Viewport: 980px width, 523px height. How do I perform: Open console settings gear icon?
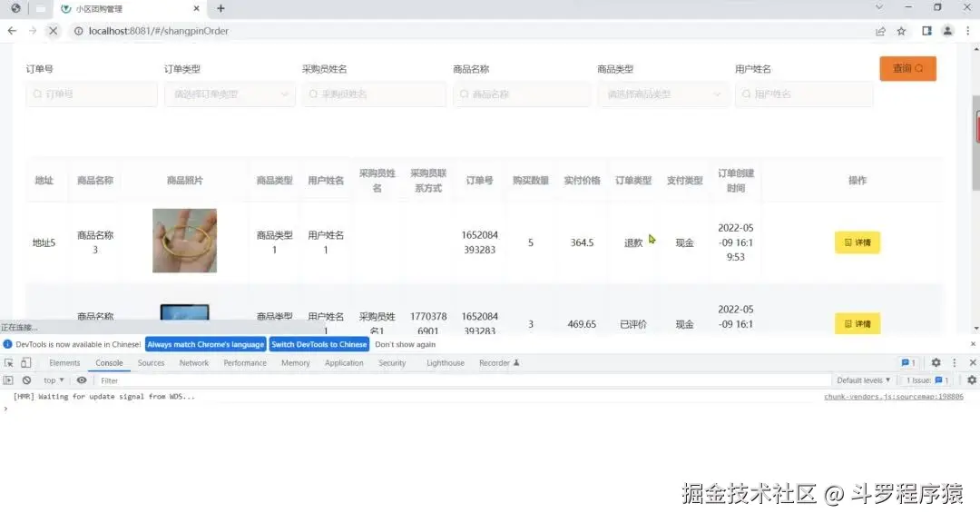971,380
